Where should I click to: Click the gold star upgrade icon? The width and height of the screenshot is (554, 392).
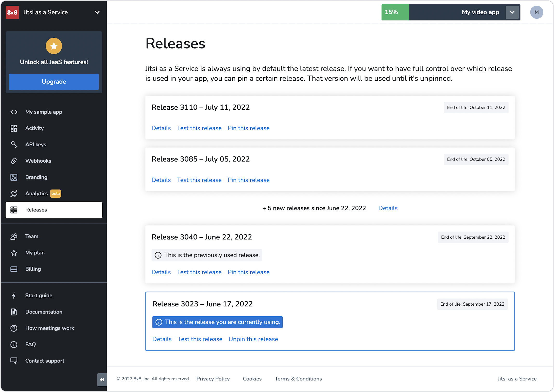(x=54, y=46)
